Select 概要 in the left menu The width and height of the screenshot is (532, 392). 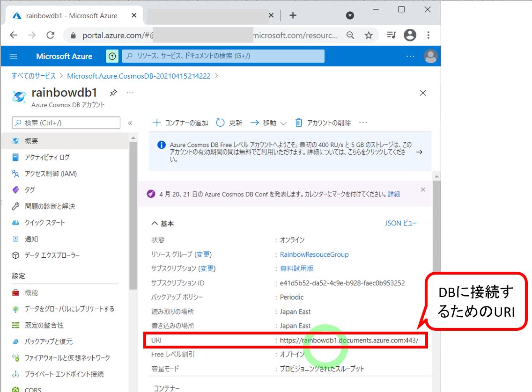coord(65,141)
